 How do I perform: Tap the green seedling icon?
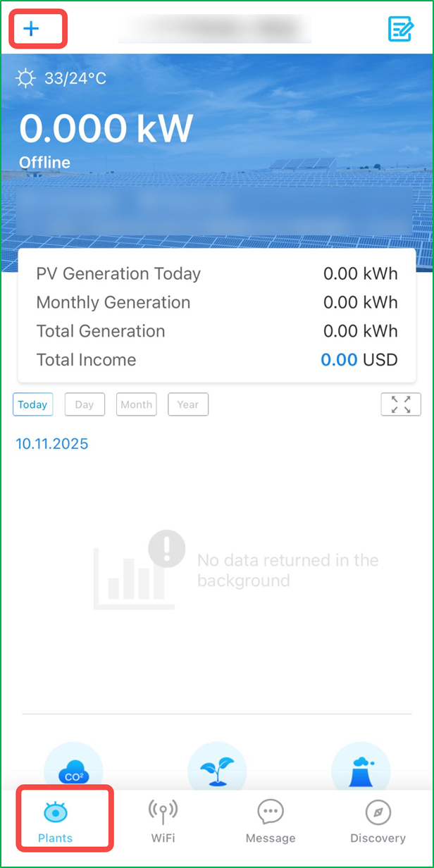pyautogui.click(x=217, y=769)
